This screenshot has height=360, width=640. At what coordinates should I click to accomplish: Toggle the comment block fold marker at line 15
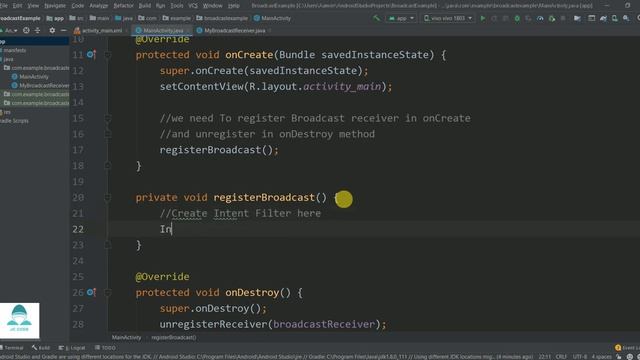coord(107,118)
